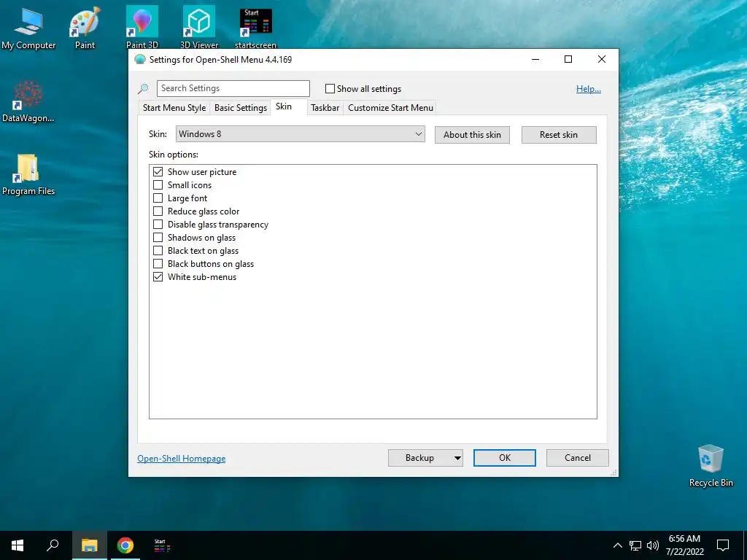Viewport: 747px width, 560px height.
Task: Uncheck White sub-menus
Action: point(158,276)
